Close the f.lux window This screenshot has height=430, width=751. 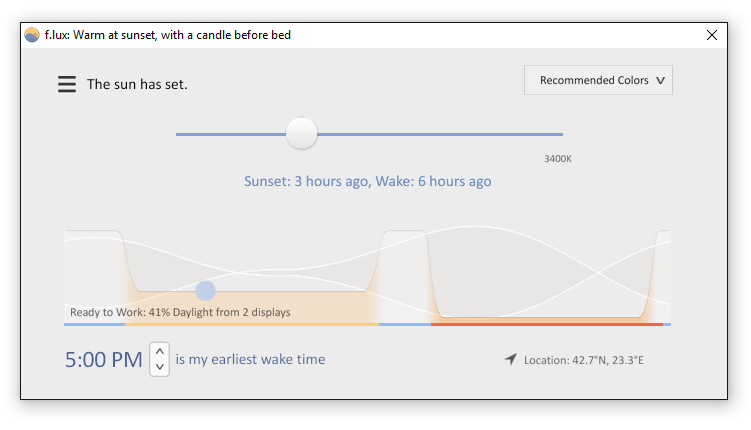pos(712,35)
